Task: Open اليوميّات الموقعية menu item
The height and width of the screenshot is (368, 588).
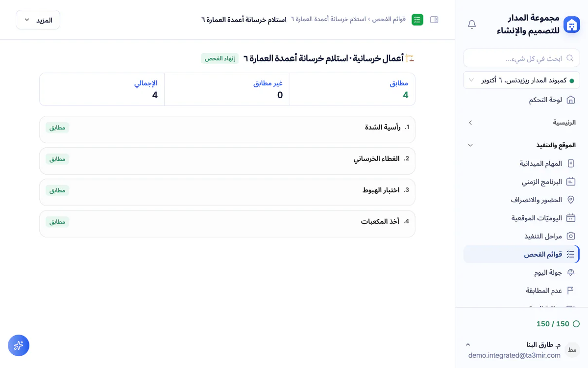Action: coord(521,218)
